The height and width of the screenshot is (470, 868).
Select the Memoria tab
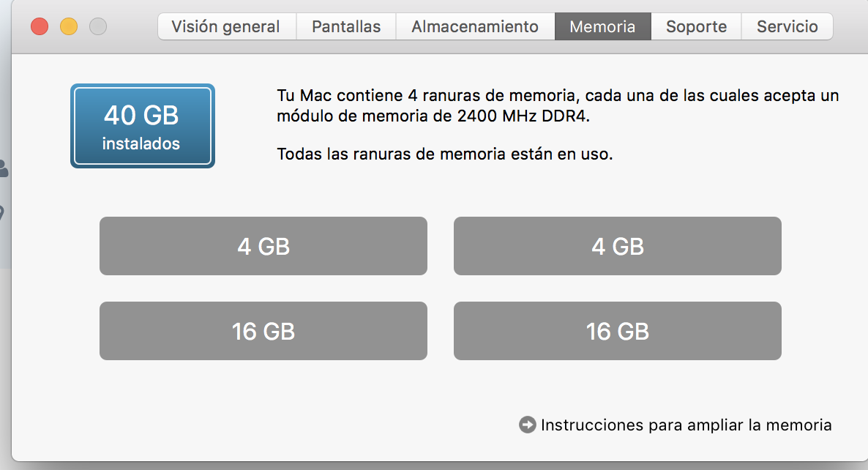tap(603, 26)
